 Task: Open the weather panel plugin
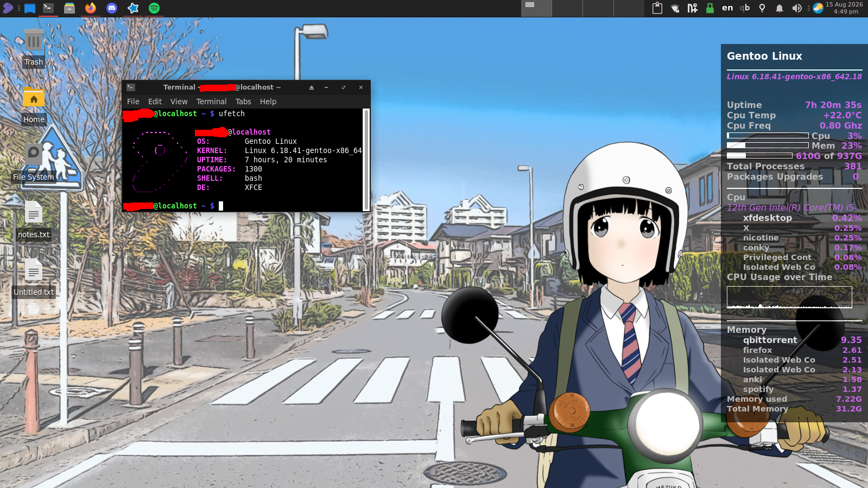(818, 8)
